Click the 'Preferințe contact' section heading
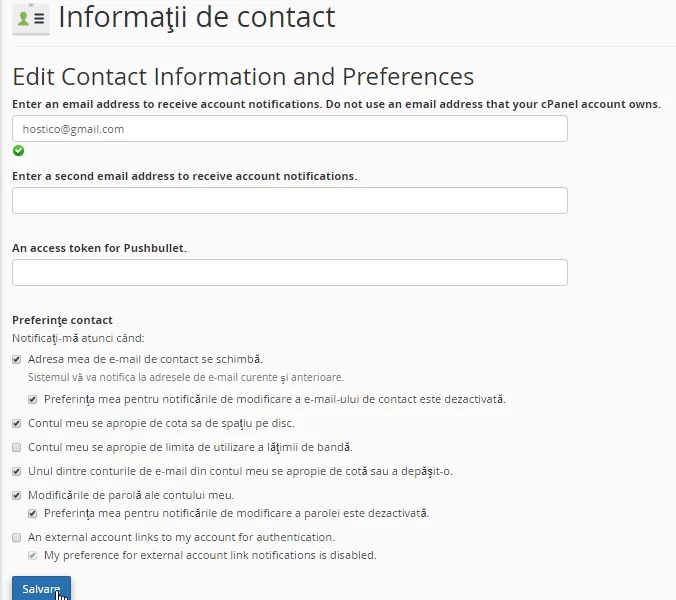Viewport: 676px width, 600px height. coord(62,320)
